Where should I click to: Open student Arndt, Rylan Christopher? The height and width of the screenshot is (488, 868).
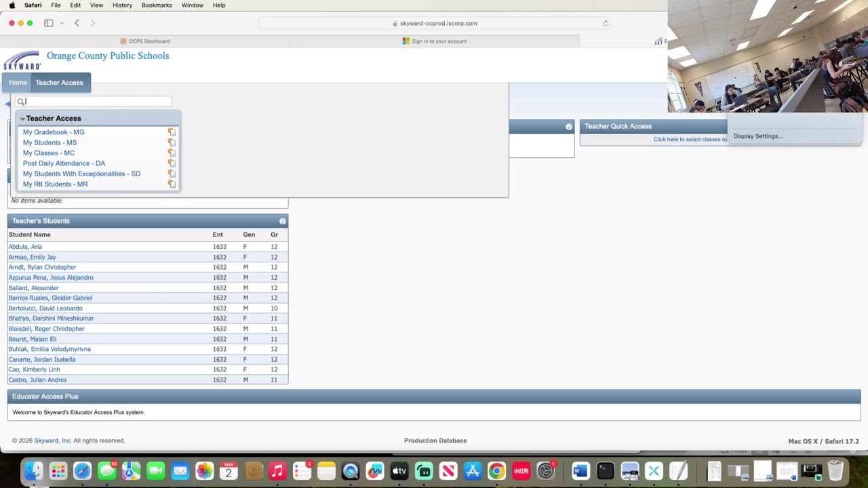click(x=42, y=267)
